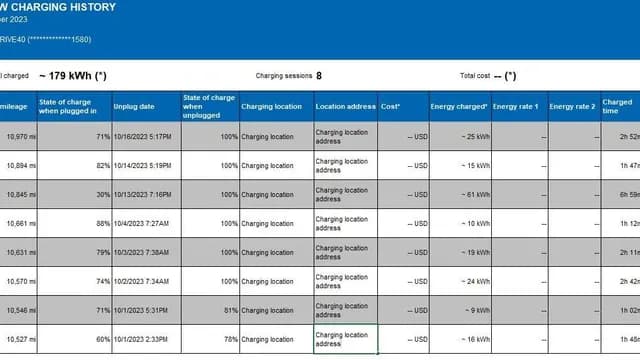
Task: Click the 'Charging location' column header
Action: [277, 107]
